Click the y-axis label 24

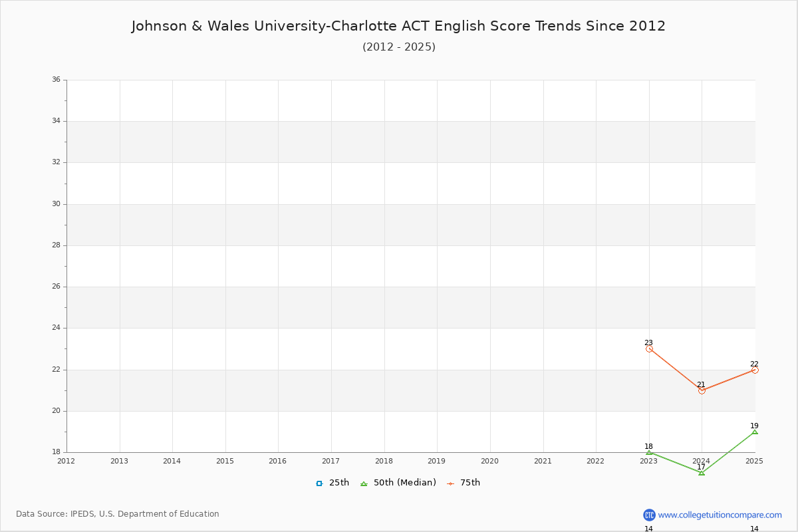[56, 328]
